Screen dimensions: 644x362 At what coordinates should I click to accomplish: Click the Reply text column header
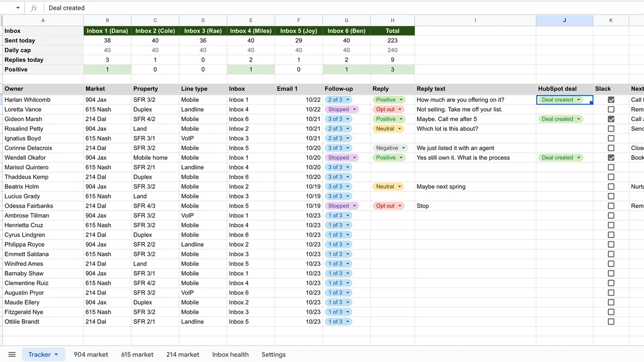pos(475,89)
